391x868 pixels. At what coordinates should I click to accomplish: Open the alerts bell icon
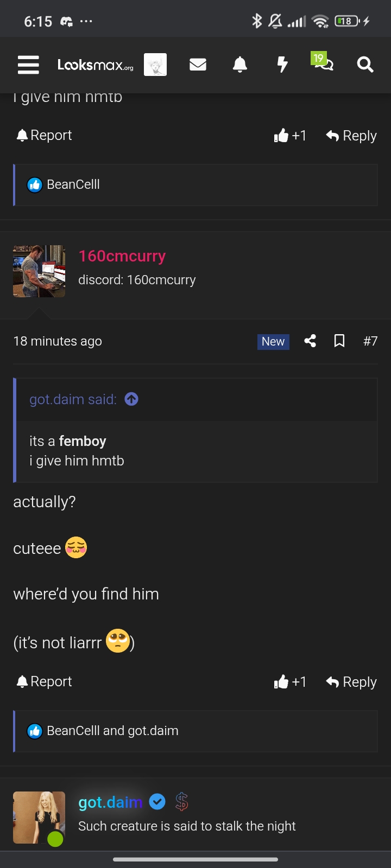pos(240,65)
